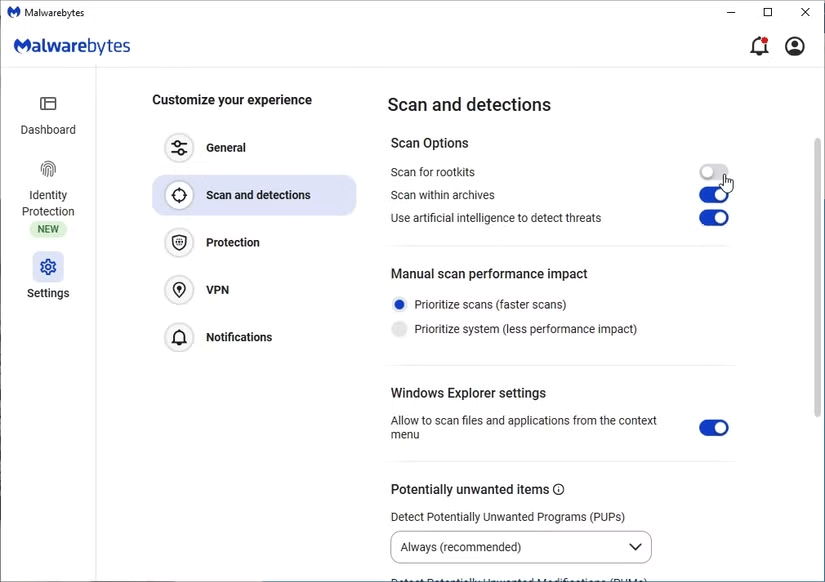Click the info icon beside Potentially unwanted items
This screenshot has height=582, width=825.
click(x=559, y=490)
